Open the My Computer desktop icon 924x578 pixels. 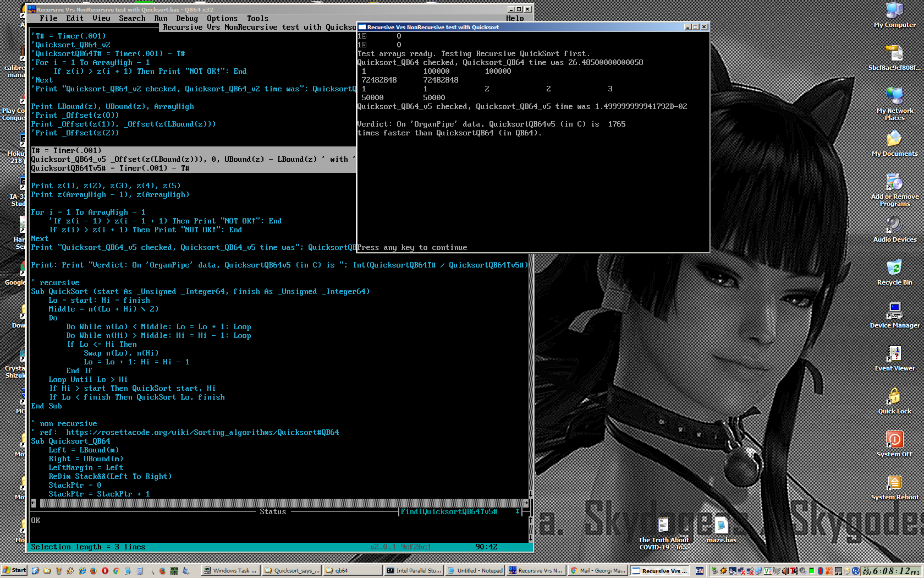click(894, 15)
